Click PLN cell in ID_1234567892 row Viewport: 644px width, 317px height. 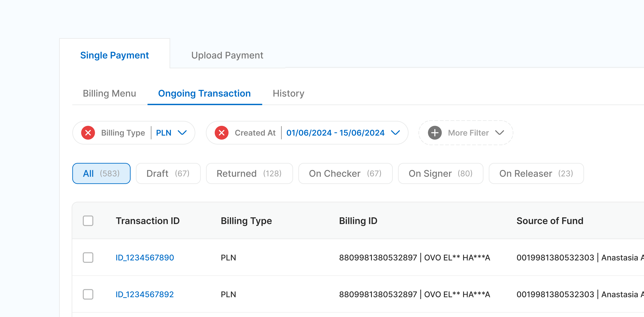click(228, 295)
